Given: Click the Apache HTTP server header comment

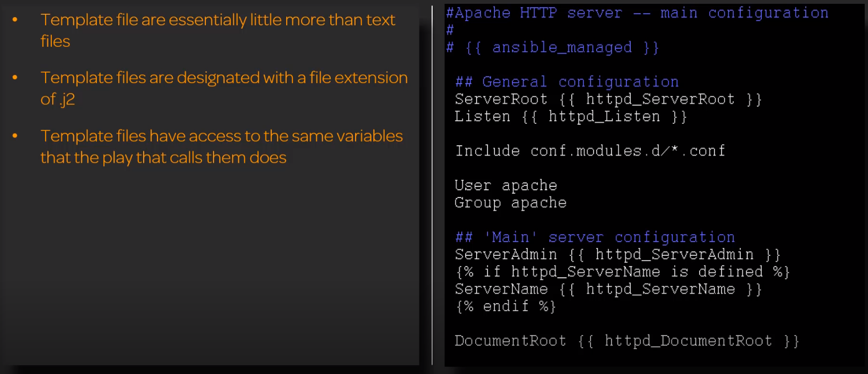Looking at the screenshot, I should pyautogui.click(x=637, y=13).
